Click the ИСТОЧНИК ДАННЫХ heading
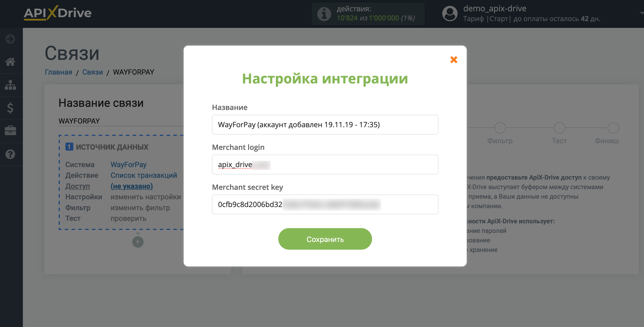 tap(112, 147)
